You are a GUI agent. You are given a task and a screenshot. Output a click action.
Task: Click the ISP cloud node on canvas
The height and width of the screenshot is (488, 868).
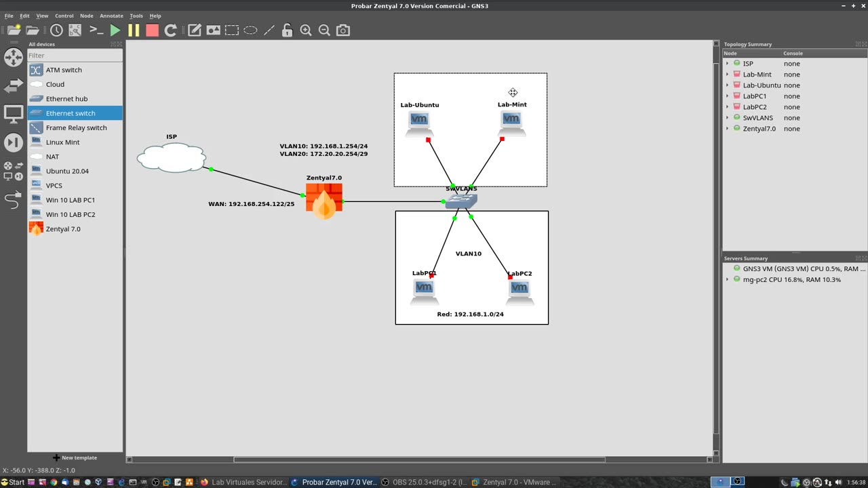172,158
